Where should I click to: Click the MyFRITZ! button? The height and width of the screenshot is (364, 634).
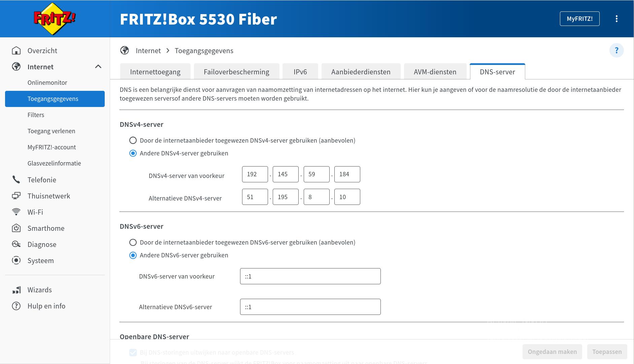pyautogui.click(x=579, y=19)
